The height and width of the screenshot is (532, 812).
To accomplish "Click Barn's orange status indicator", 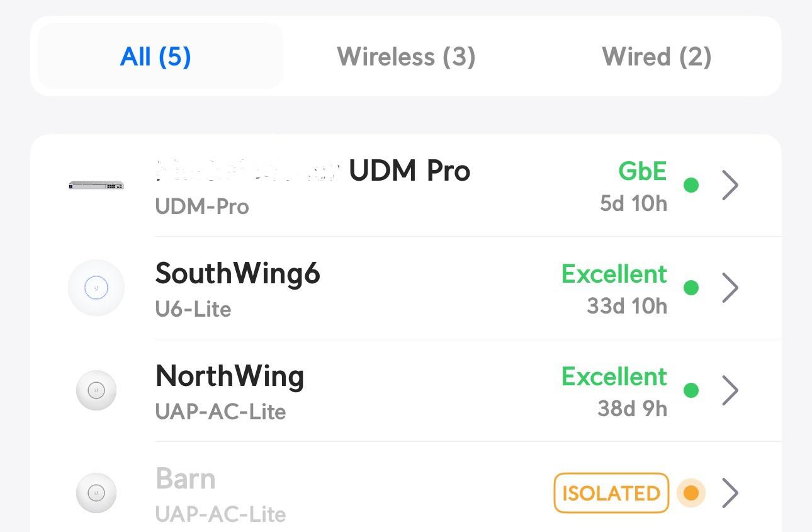I will [x=691, y=493].
